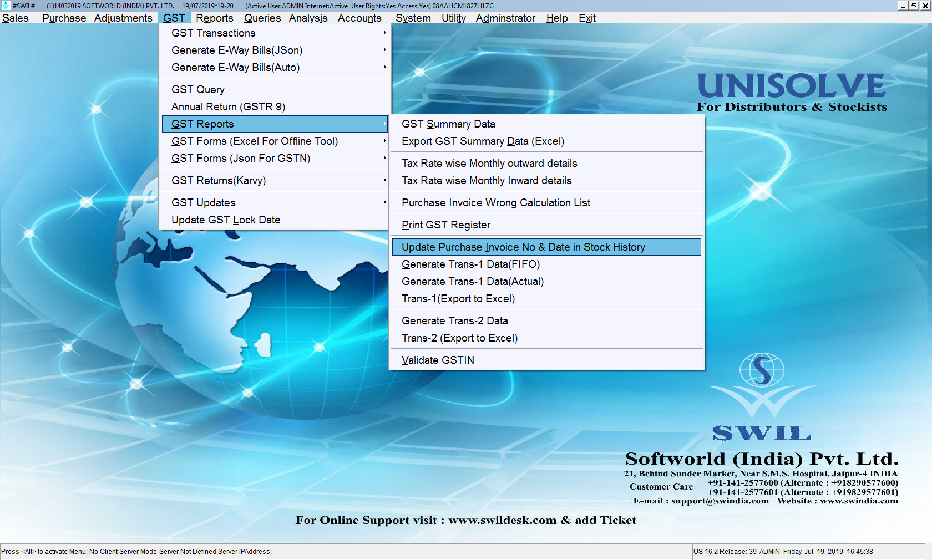Click the 'Softworld (India) Pvt. Ltd.' heading
The image size is (932, 560).
[x=762, y=459]
